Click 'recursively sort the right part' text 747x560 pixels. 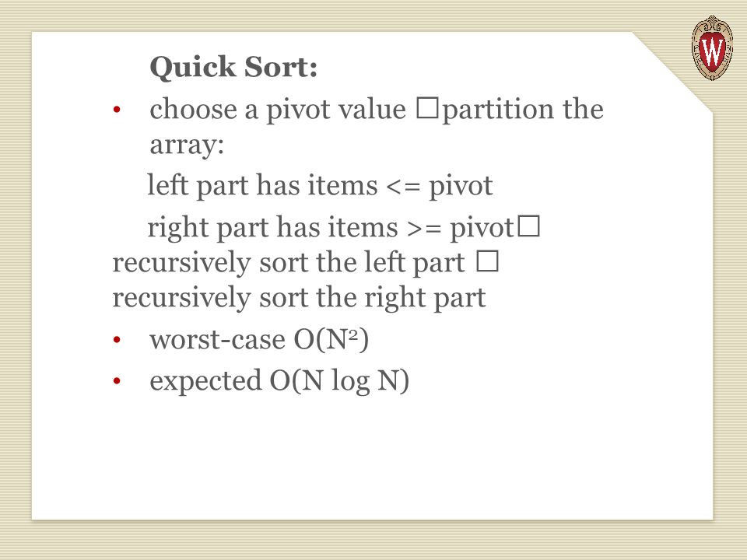click(299, 299)
